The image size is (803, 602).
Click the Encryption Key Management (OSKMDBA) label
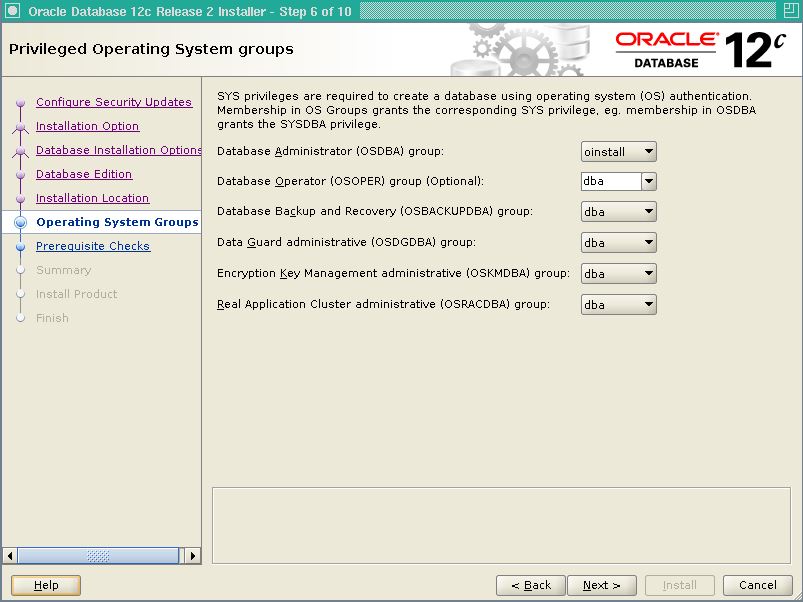[x=393, y=273]
